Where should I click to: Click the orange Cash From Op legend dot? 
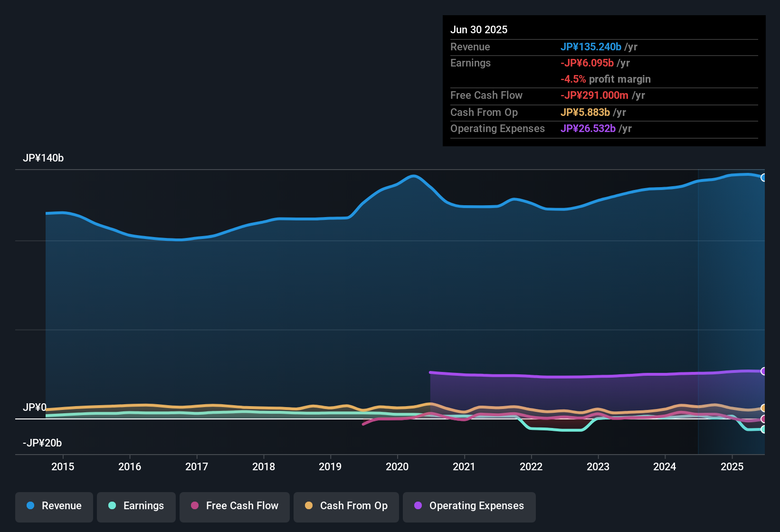point(309,505)
